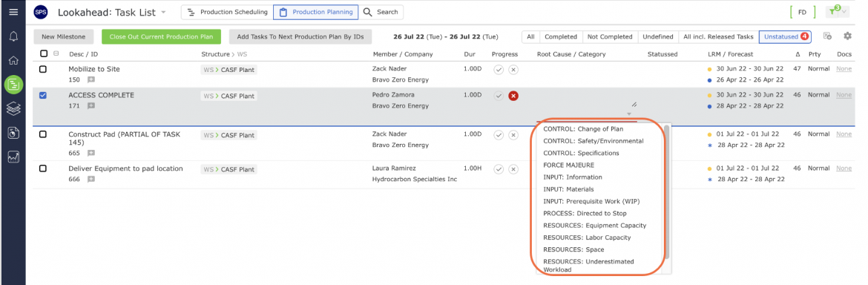This screenshot has width=868, height=285.
Task: Select the All status filter
Action: coord(530,36)
